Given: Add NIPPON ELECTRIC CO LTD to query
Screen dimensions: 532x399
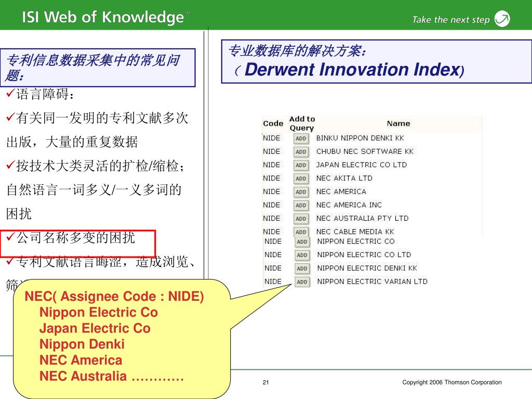Looking at the screenshot, I should click(302, 255).
